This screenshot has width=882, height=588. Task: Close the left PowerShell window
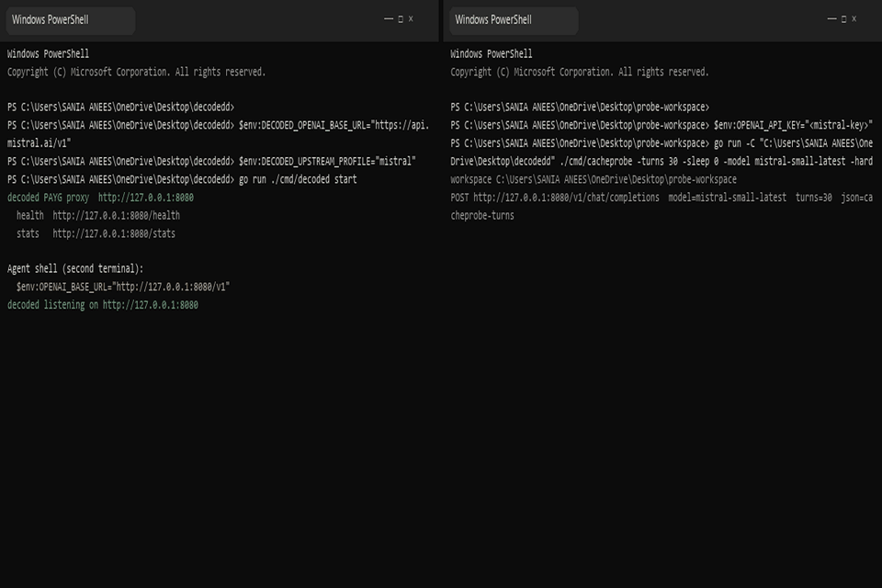(x=411, y=19)
